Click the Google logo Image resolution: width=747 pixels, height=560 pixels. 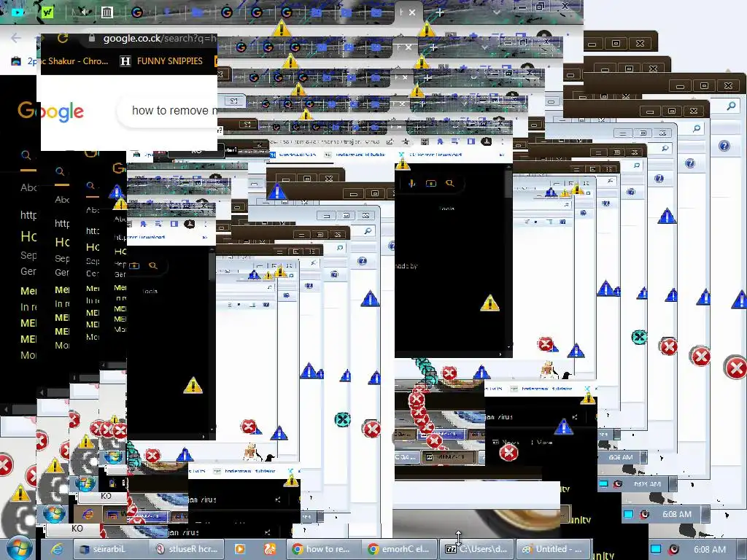pos(51,111)
